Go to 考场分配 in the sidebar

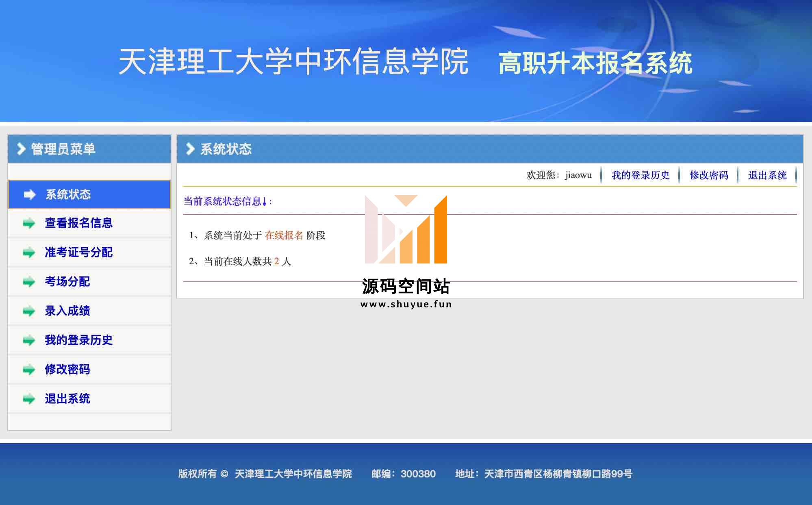click(89, 282)
